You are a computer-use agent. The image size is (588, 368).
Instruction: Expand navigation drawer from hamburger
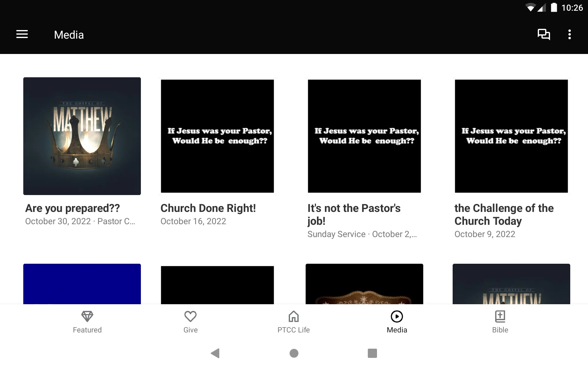[x=22, y=35]
